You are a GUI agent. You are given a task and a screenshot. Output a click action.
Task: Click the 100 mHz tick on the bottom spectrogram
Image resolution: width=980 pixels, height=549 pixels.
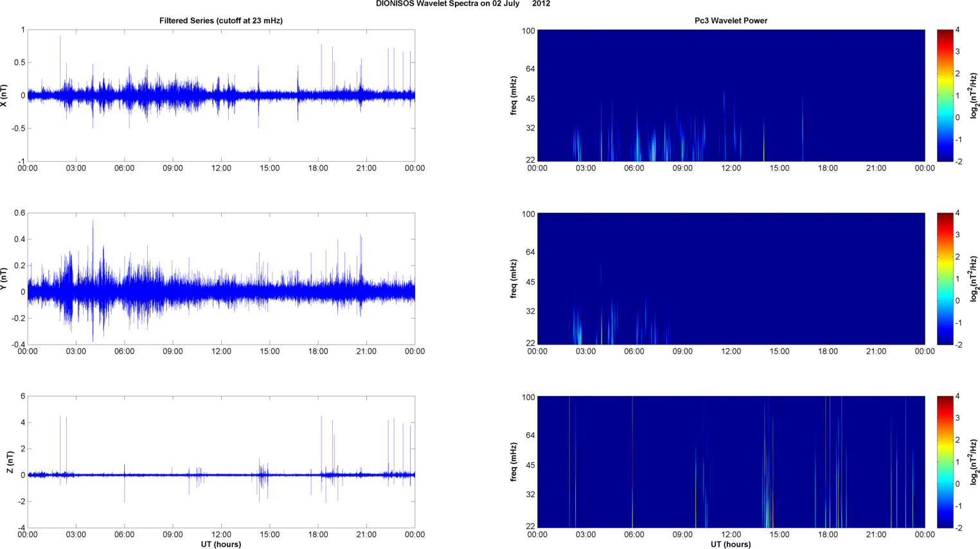(529, 397)
